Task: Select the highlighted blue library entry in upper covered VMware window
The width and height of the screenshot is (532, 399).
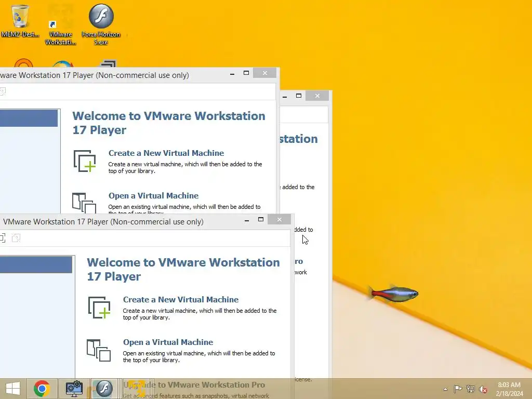Action: click(x=29, y=118)
